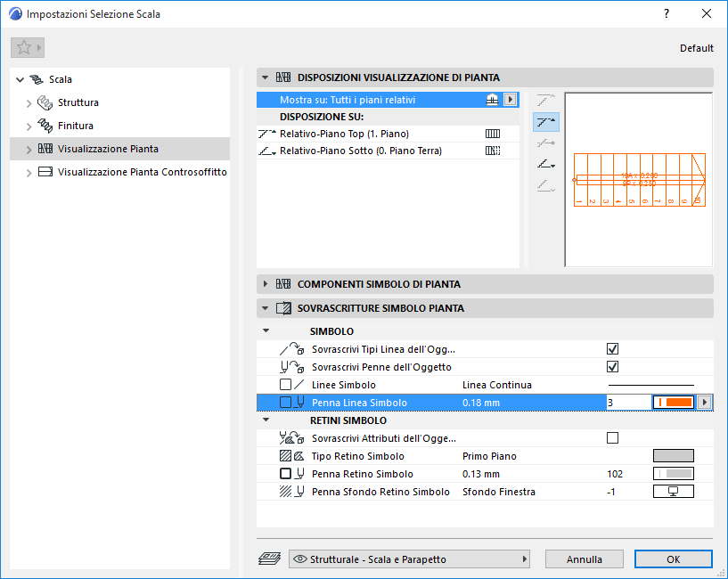Screen dimensions: 728x579
Task: Select Relativo-Piano Top (1. Piano) row
Action: (x=388, y=134)
